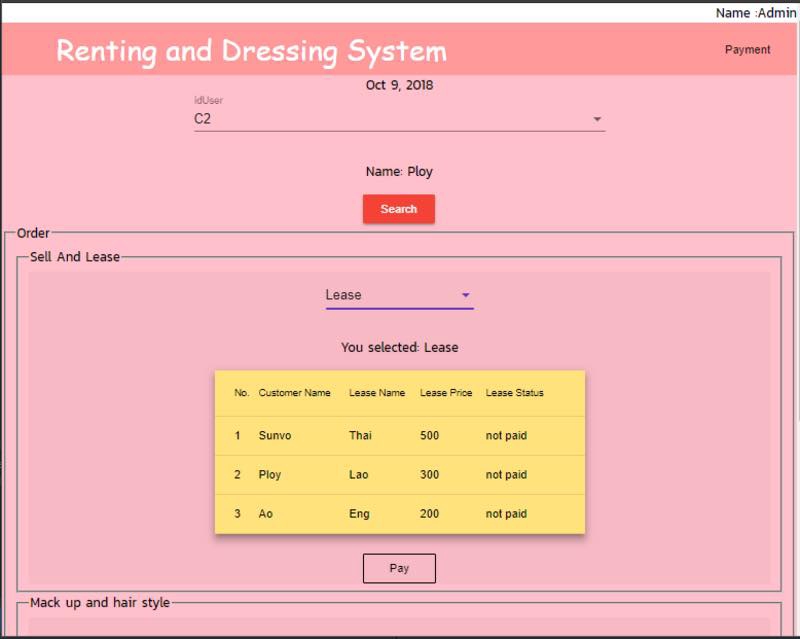Click the Lease Status column header
The image size is (800, 639).
(514, 392)
